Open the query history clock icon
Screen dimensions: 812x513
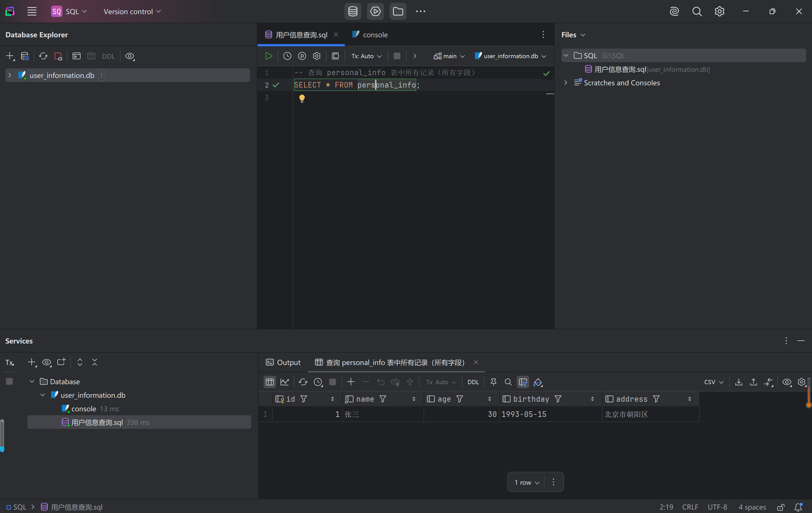(287, 56)
